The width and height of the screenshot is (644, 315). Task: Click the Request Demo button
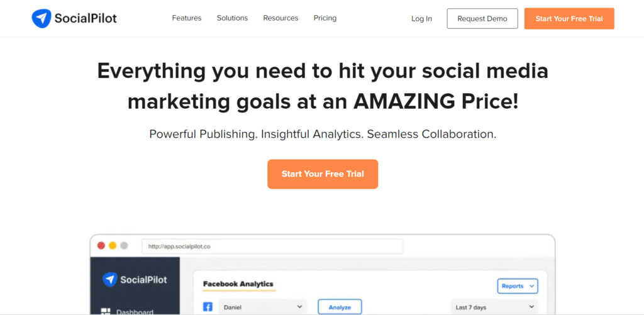click(482, 18)
